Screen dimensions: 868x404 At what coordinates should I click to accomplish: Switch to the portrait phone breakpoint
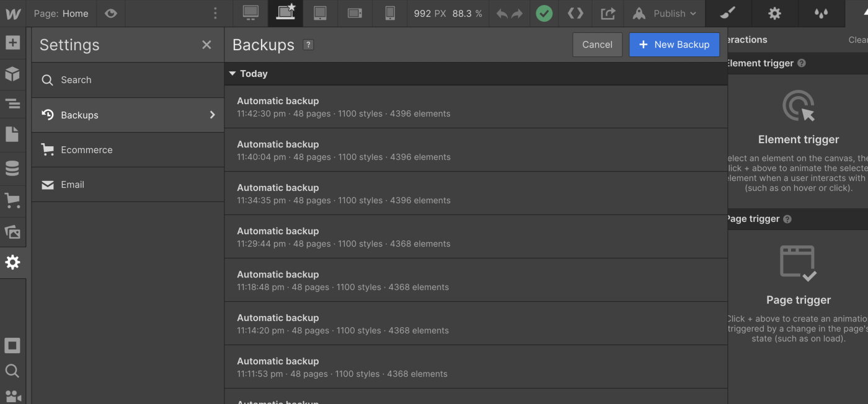coord(389,13)
